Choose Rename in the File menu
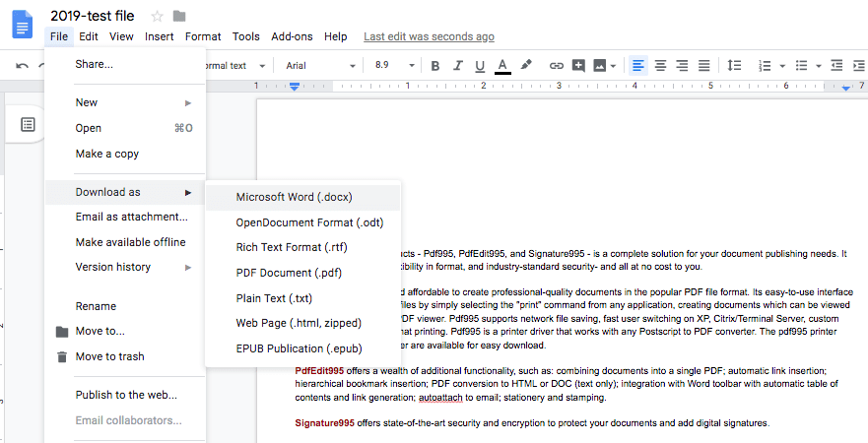Screen dimensions: 868x443 (125, 306)
